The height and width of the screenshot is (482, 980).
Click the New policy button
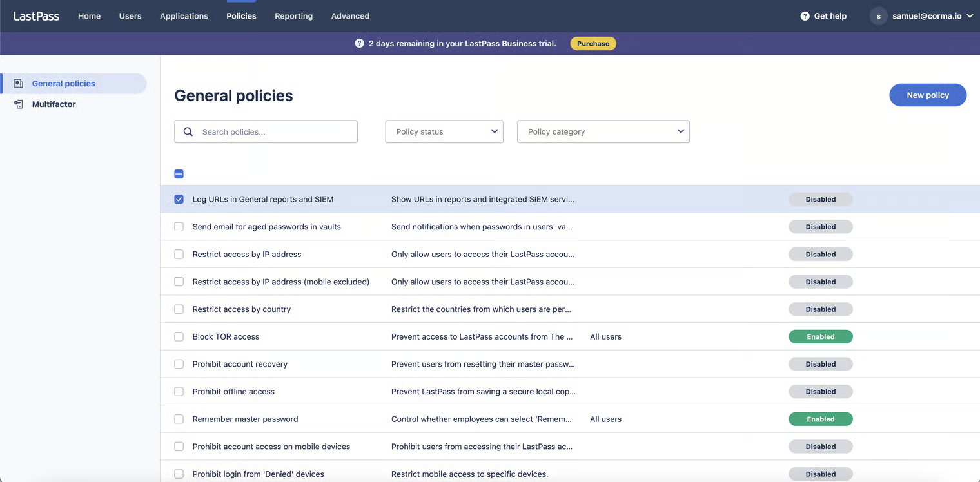(x=927, y=95)
